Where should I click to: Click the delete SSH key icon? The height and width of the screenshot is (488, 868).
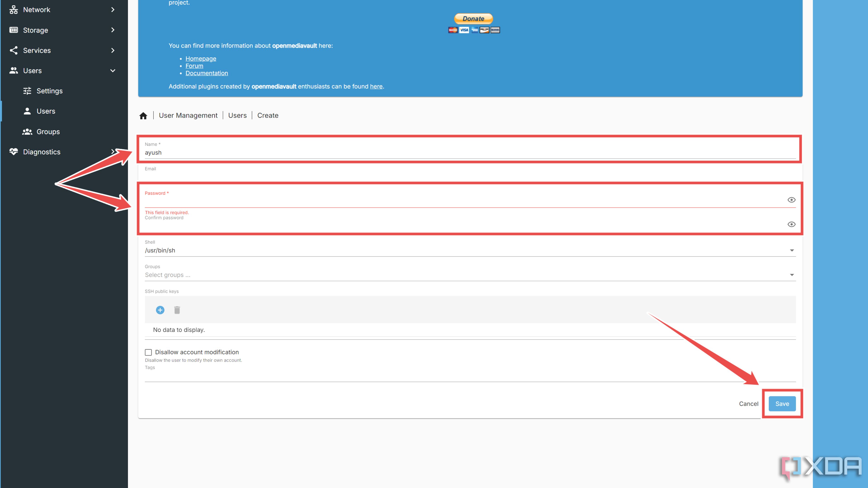pos(177,310)
